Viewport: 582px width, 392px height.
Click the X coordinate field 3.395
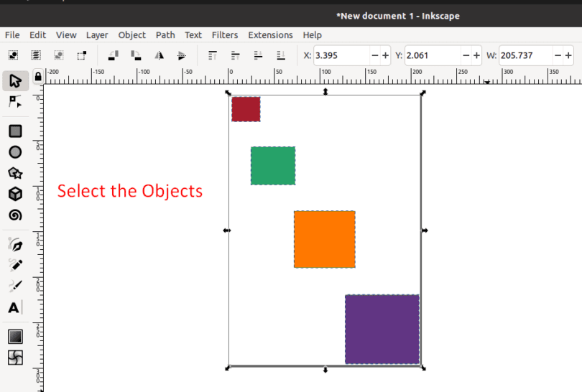coord(341,55)
